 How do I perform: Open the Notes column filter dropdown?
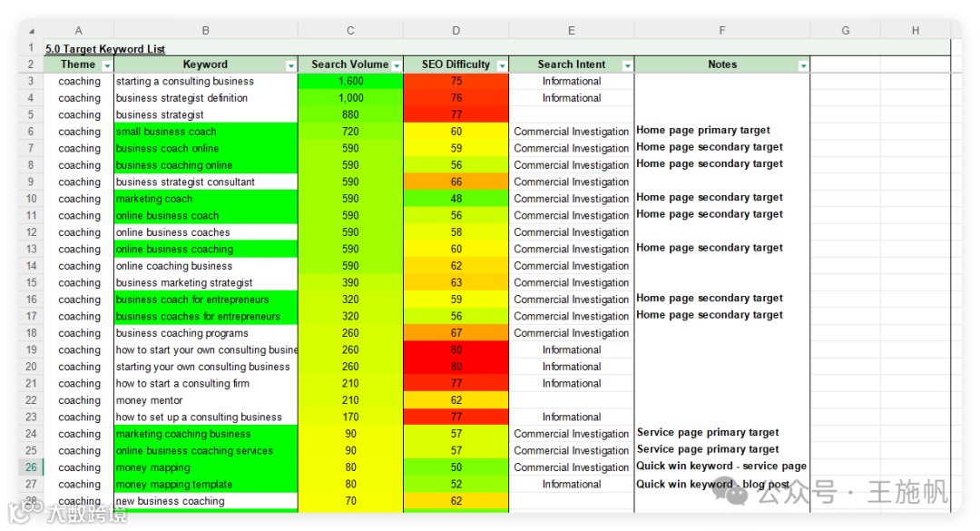(803, 65)
